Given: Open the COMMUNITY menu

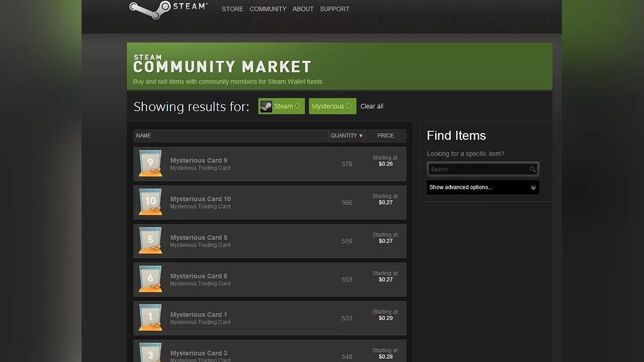Looking at the screenshot, I should (x=268, y=9).
